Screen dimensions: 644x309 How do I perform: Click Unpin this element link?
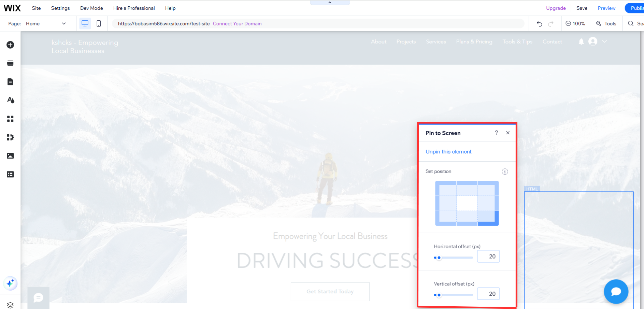[448, 152]
